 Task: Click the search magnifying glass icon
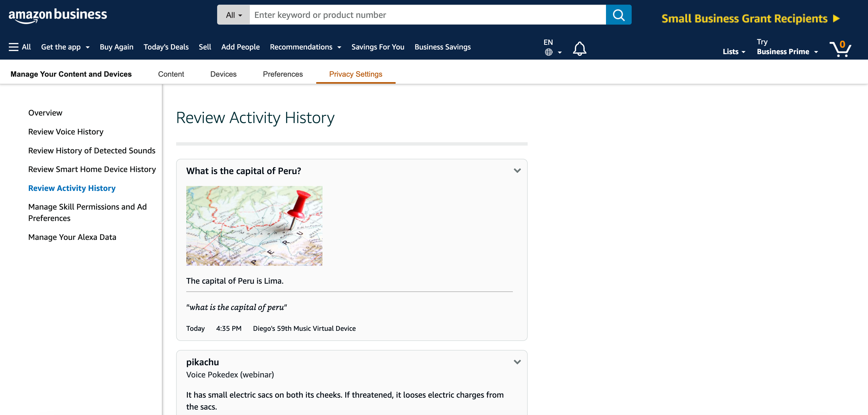(619, 15)
